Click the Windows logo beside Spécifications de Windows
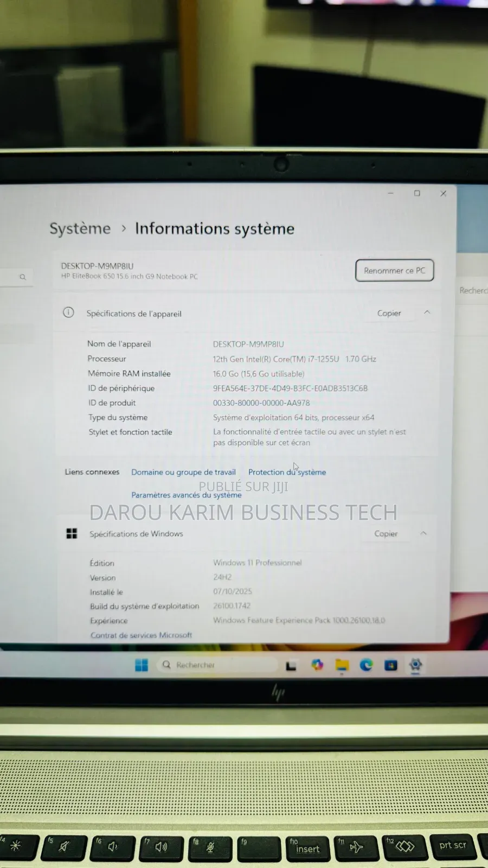Image resolution: width=488 pixels, height=868 pixels. [72, 533]
